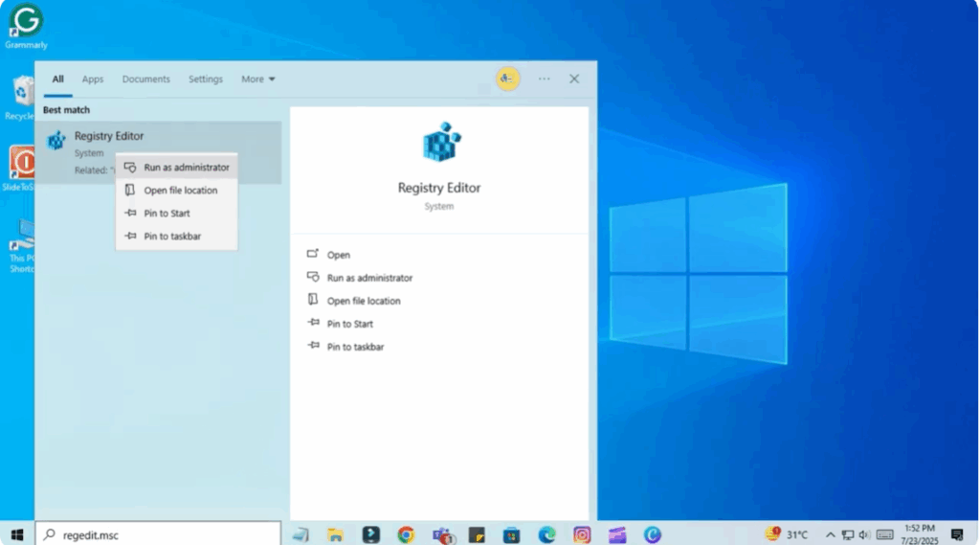Viewport: 980px width, 545px height.
Task: Open the Settings search filter tab
Action: 206,79
